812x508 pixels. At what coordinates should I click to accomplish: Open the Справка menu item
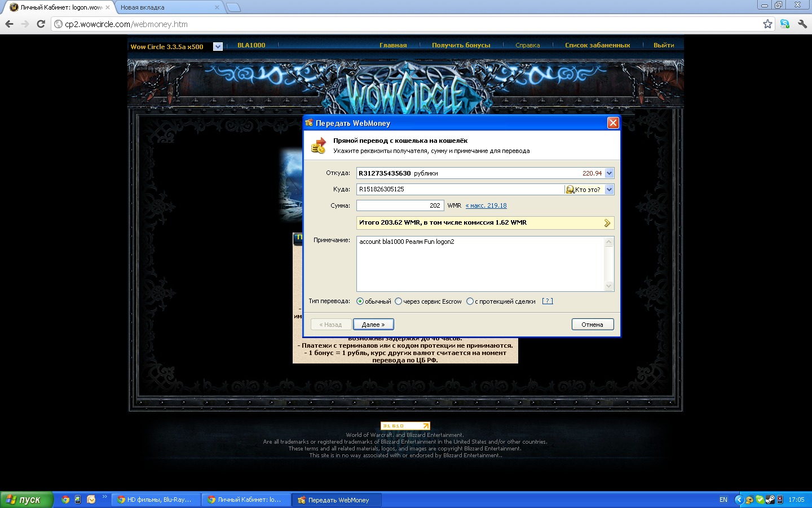coord(528,45)
